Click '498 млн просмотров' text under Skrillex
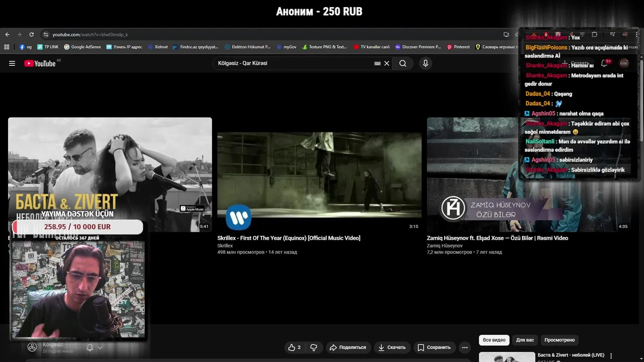Screen dimensions: 644x362 tap(241, 252)
